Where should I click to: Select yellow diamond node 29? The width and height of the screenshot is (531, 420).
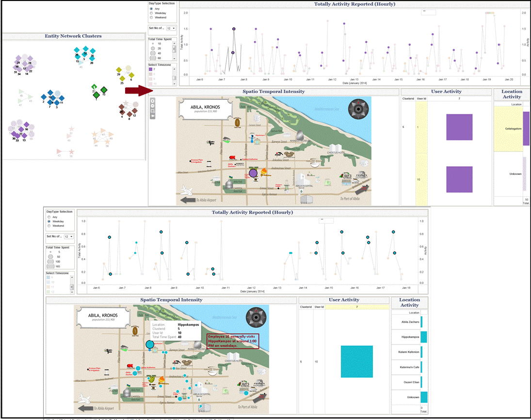tap(119, 70)
